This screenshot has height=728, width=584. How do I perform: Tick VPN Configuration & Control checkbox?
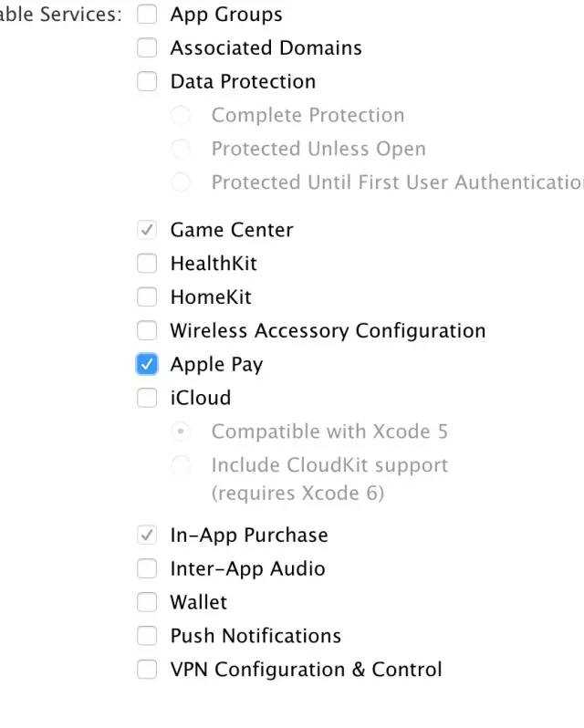[x=147, y=669]
